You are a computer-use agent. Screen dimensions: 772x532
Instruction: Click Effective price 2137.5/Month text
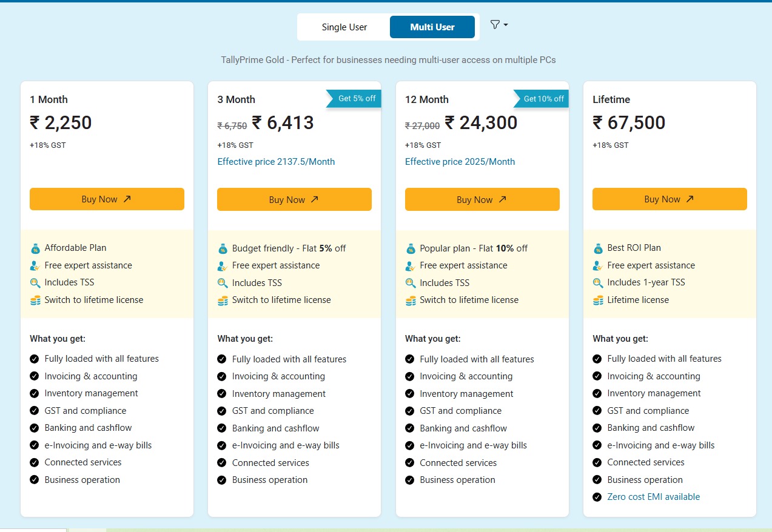pos(276,162)
